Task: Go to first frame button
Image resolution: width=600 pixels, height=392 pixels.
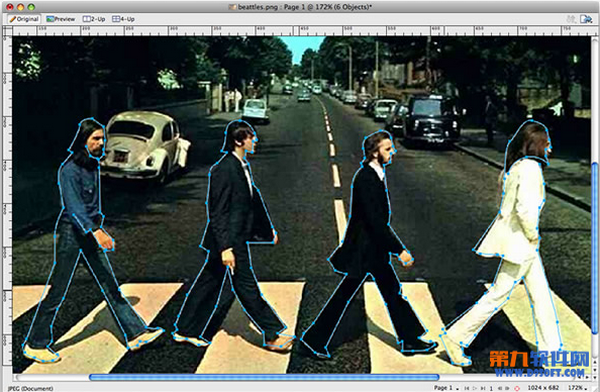Action: point(467,388)
